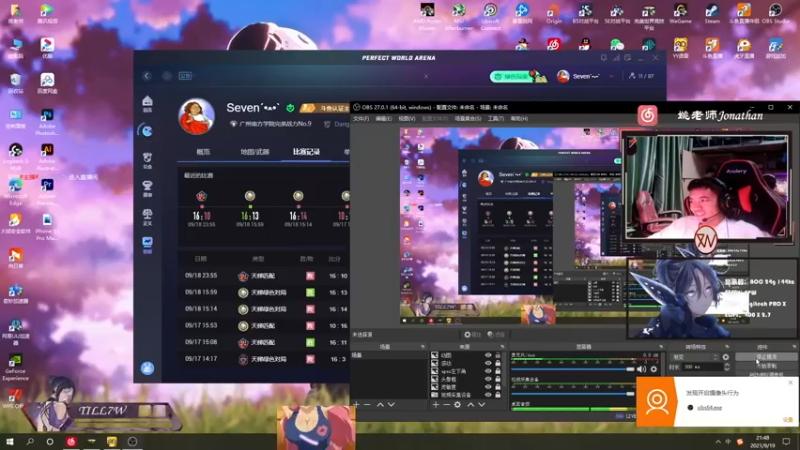This screenshot has width=800, height=450.
Task: Move selected source down in OBS
Action: point(482,405)
